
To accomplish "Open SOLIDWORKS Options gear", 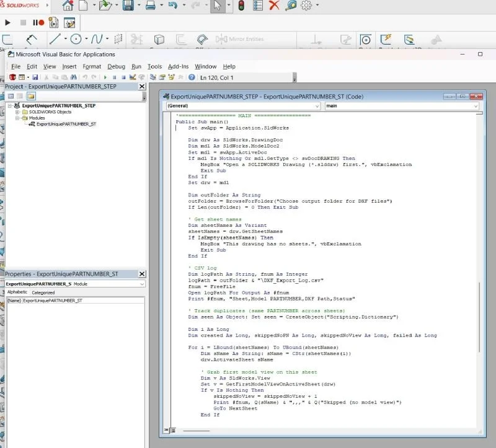I will click(x=306, y=6).
